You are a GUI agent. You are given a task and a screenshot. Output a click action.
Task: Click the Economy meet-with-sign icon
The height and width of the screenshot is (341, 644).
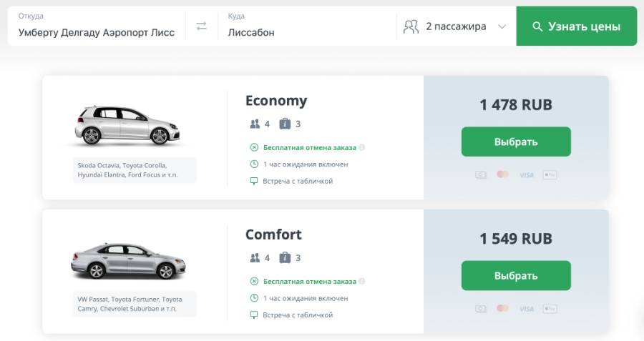tap(254, 181)
